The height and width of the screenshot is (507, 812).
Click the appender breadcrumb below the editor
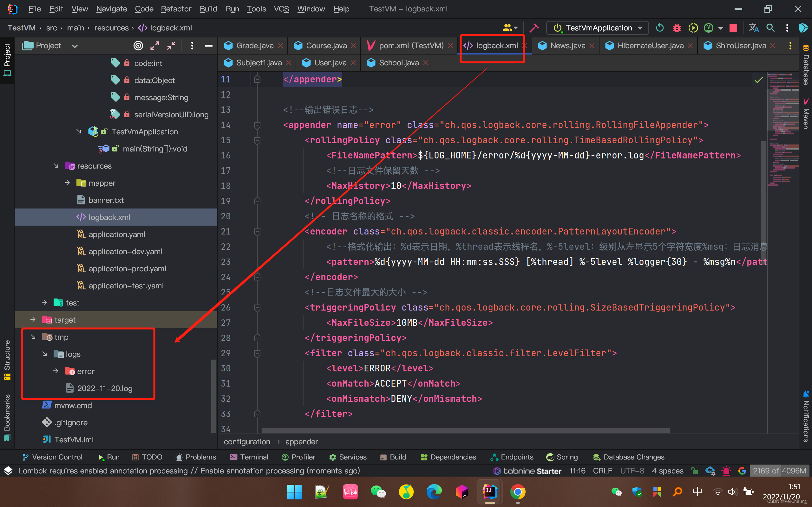301,442
